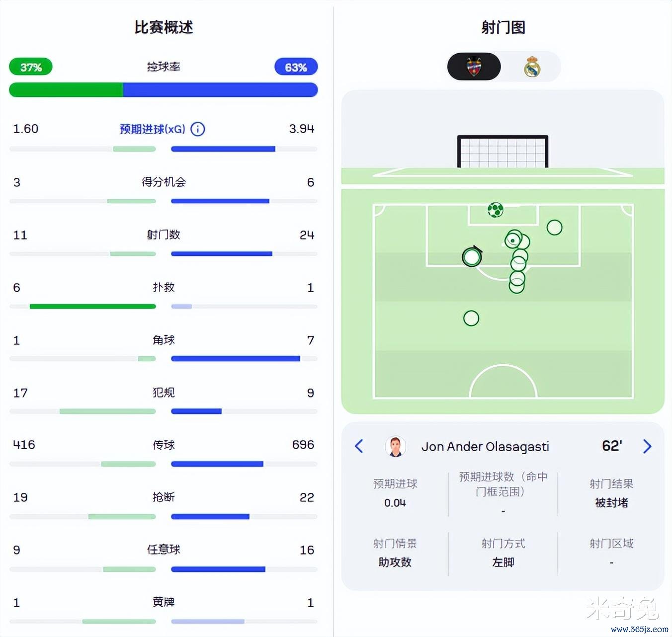Select the 射门图 heading
The height and width of the screenshot is (637, 672).
(503, 27)
